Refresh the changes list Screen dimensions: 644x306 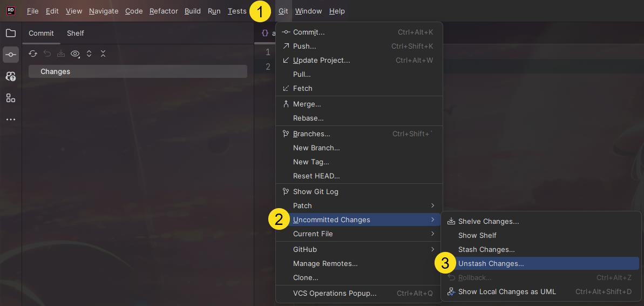33,54
